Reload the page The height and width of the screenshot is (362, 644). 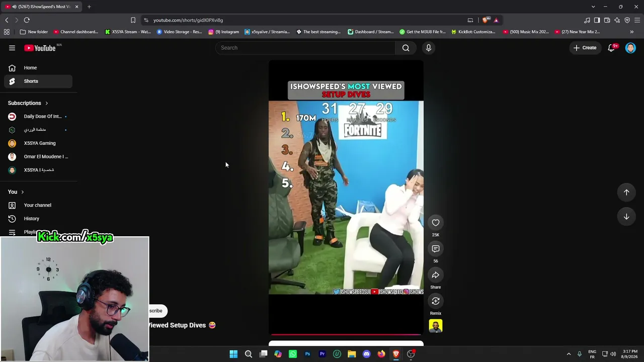(27, 20)
